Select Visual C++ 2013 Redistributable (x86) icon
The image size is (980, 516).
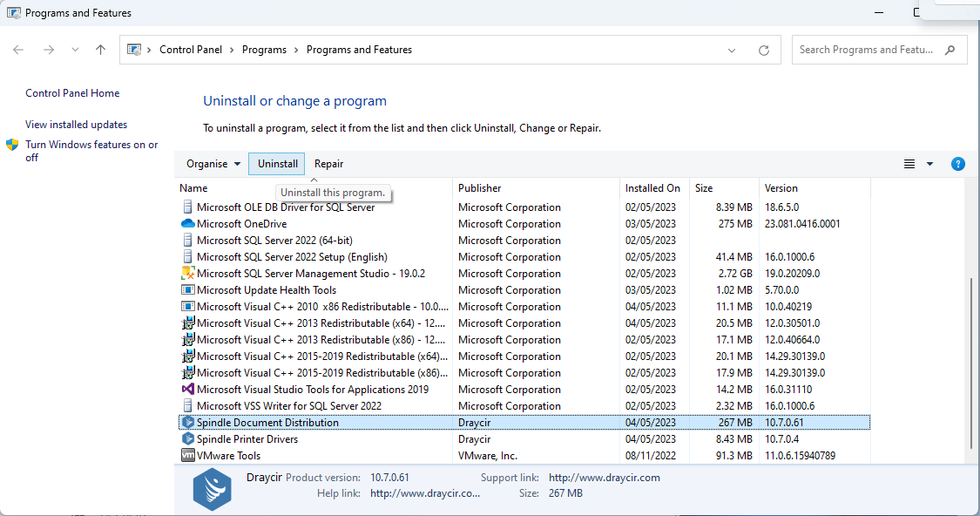(187, 340)
